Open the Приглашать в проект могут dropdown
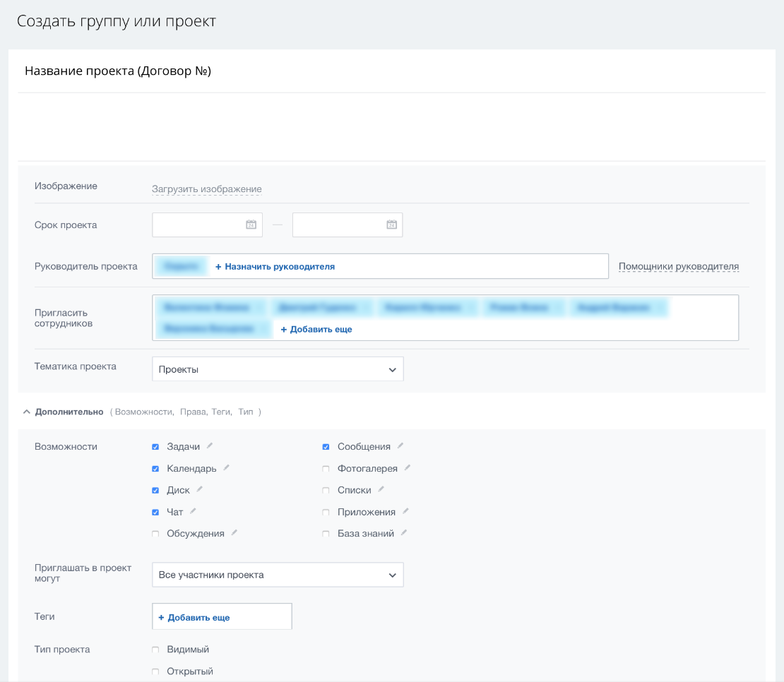784x682 pixels. click(278, 575)
